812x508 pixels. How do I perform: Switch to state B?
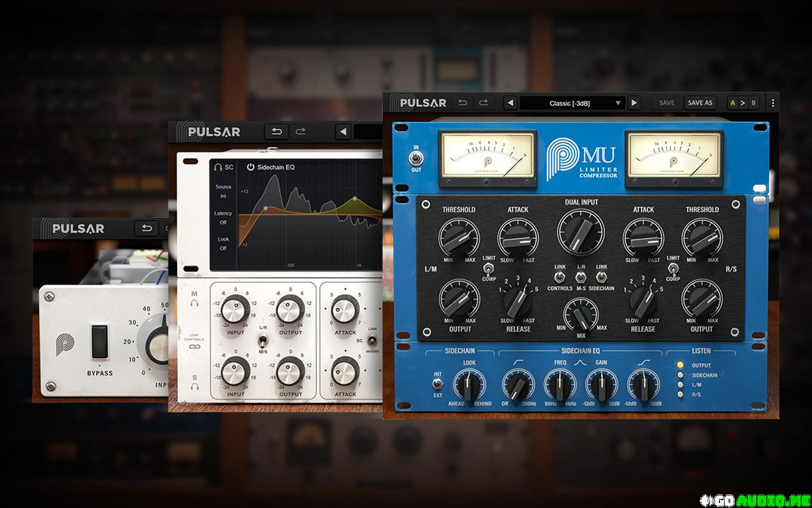pos(753,103)
